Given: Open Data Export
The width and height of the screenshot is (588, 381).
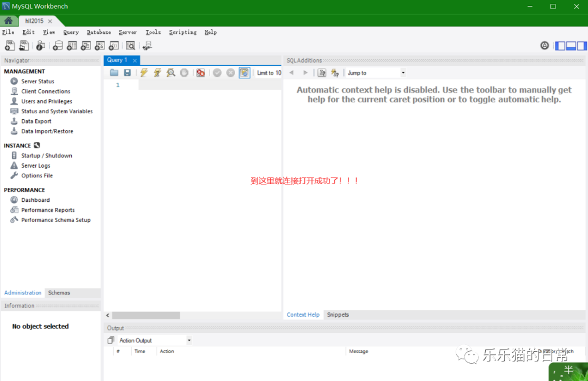Looking at the screenshot, I should click(x=36, y=121).
